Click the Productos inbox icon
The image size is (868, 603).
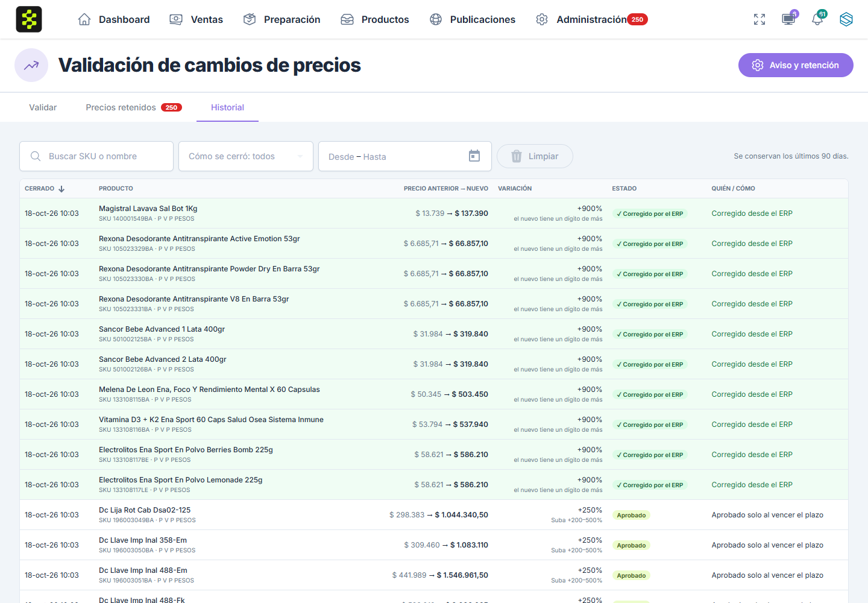[347, 19]
